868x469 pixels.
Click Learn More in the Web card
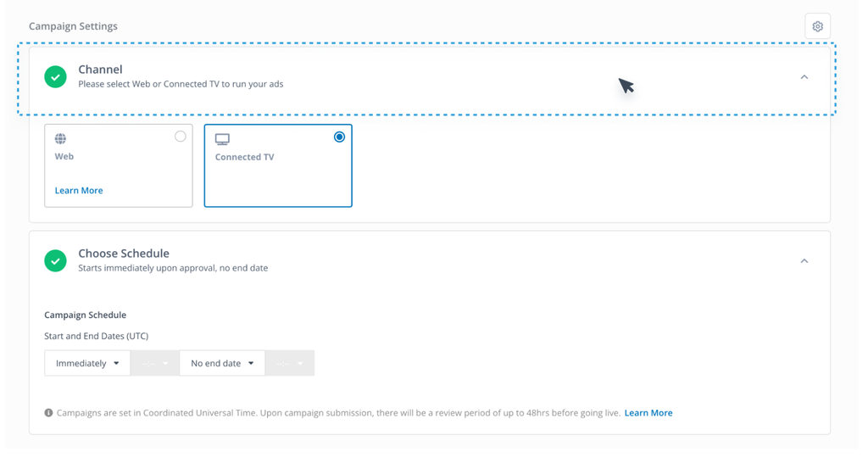pos(79,191)
